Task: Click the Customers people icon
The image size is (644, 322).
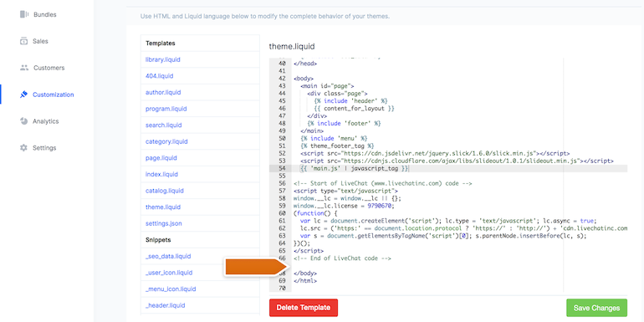Action: [23, 68]
